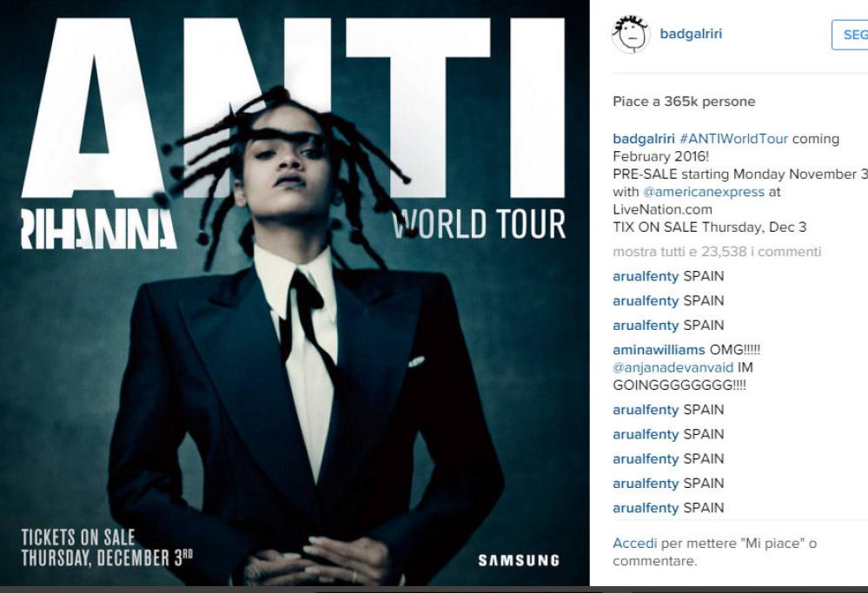Click the WORLD TOUR text on poster

[480, 223]
